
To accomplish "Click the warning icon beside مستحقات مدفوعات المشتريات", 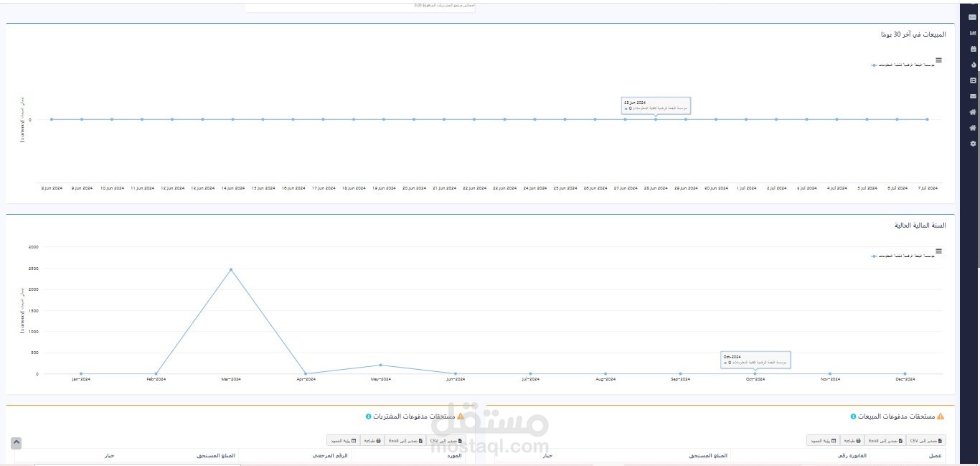I will coord(461,416).
